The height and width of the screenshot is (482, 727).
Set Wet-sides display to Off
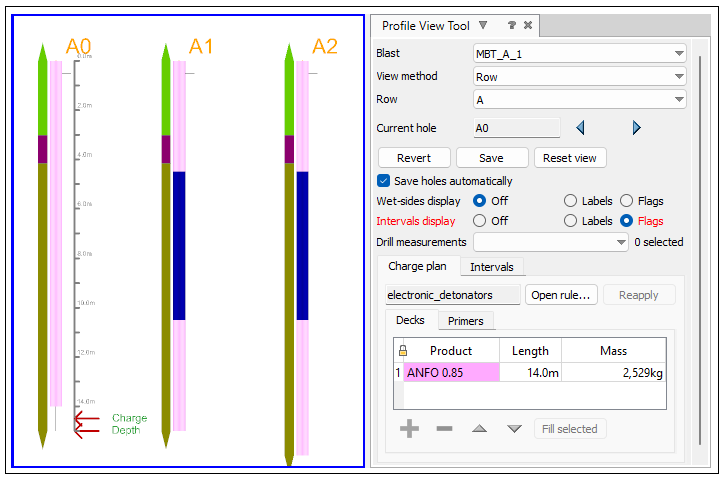pyautogui.click(x=479, y=201)
